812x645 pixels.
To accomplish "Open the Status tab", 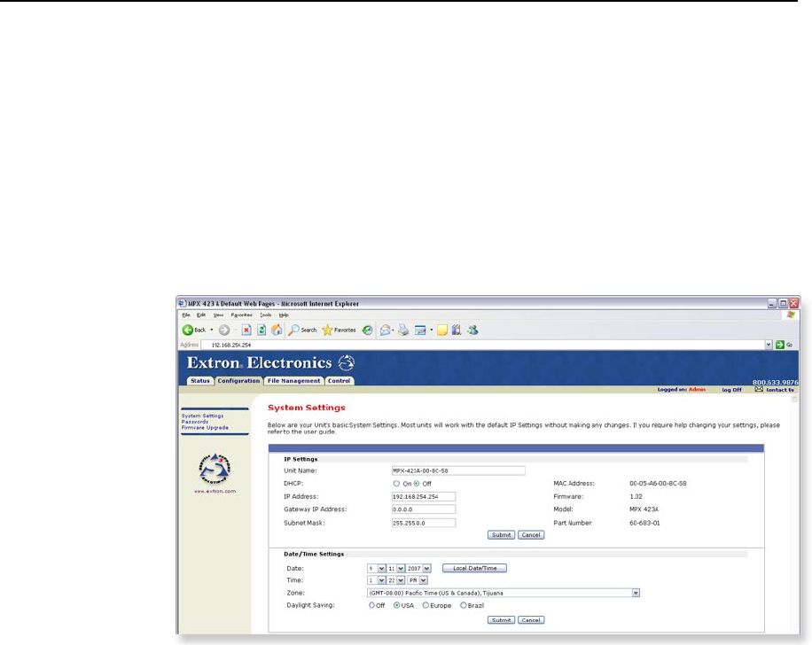I will pos(200,381).
